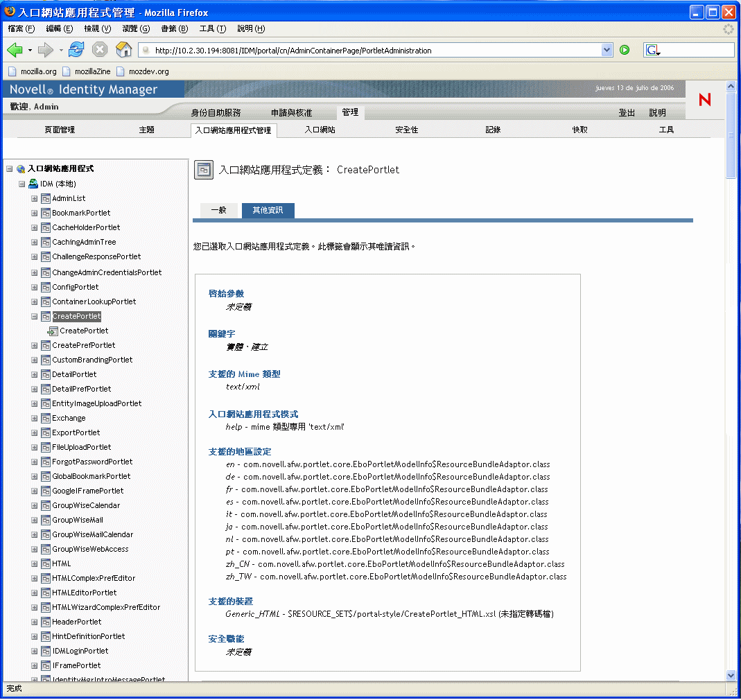Viewport: 741px width, 700px height.
Task: Open the address bar history dropdown
Action: 607,50
